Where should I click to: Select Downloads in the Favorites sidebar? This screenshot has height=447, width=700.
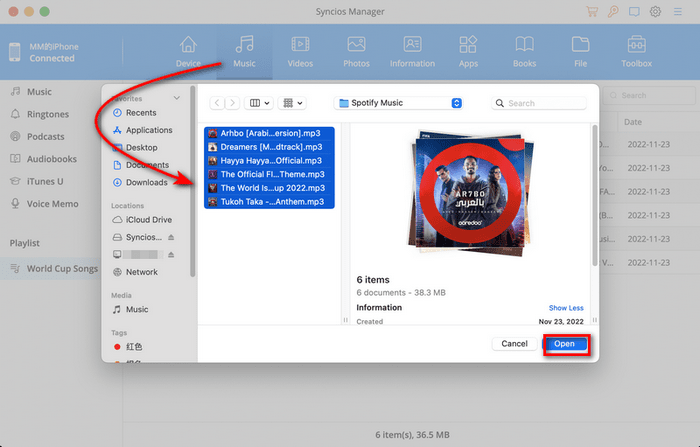(x=146, y=182)
